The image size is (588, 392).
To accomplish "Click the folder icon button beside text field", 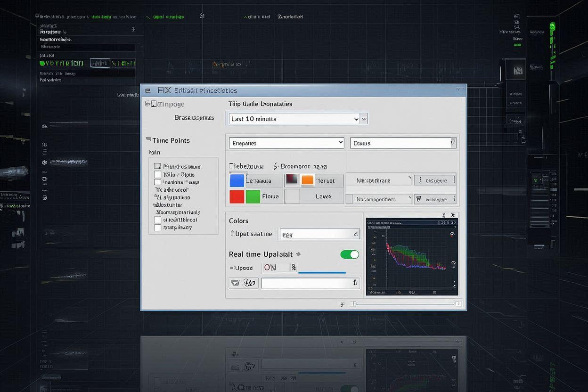I will click(235, 283).
